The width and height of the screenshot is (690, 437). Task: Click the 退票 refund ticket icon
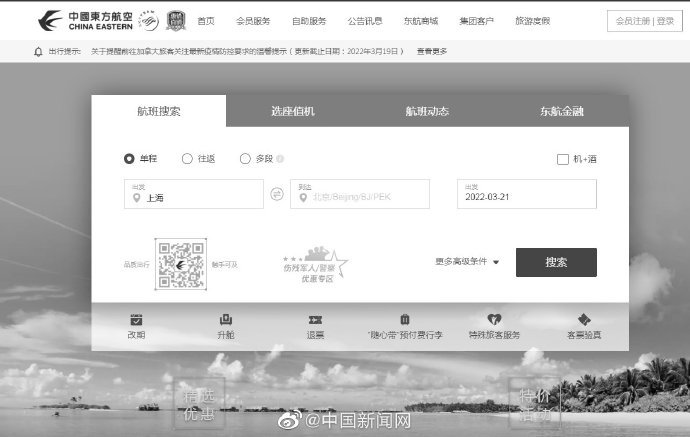pyautogui.click(x=315, y=320)
